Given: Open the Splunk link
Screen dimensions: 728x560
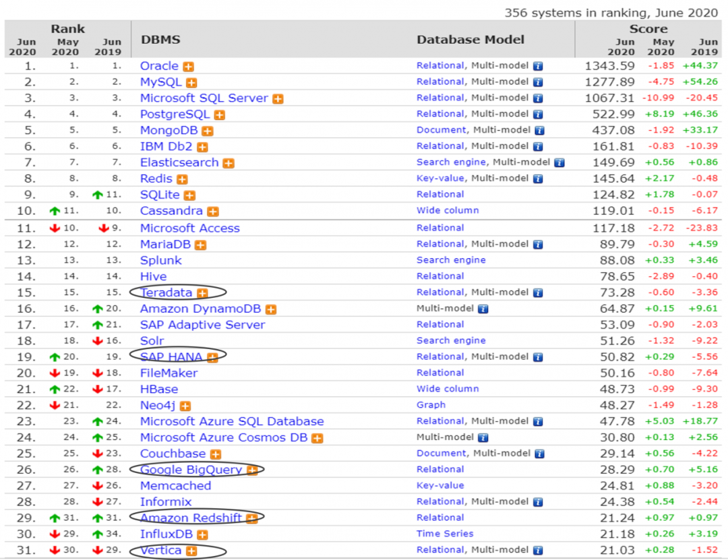Looking at the screenshot, I should pos(160,261).
